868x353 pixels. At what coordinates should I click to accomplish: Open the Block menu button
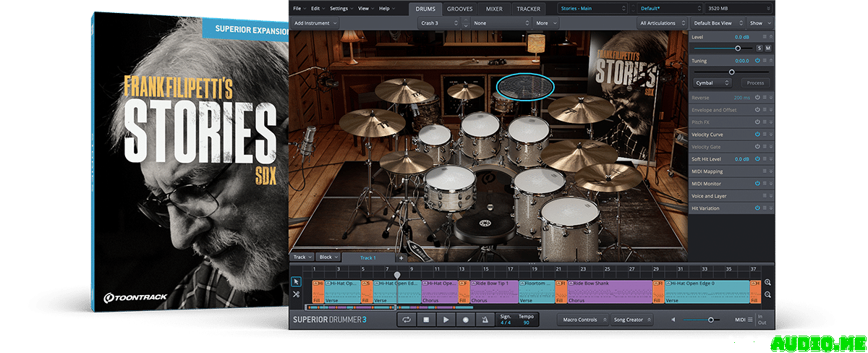point(328,258)
